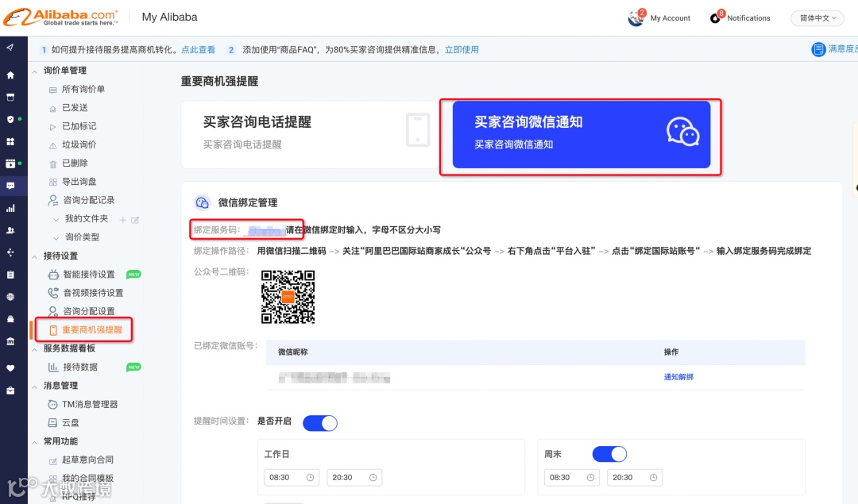Collapse the 服务数据看板 section
This screenshot has width=858, height=504.
coord(34,348)
